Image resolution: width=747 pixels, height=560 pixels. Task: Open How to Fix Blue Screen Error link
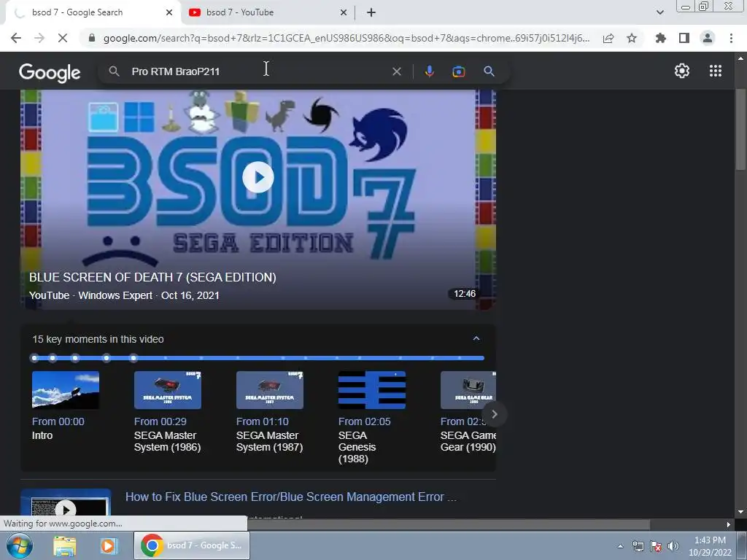pos(291,497)
